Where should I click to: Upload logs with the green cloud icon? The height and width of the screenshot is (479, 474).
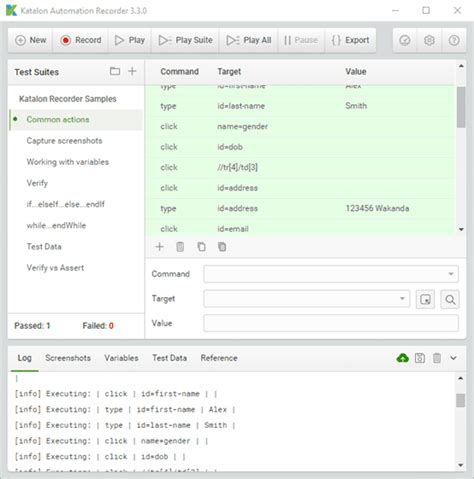(x=403, y=358)
